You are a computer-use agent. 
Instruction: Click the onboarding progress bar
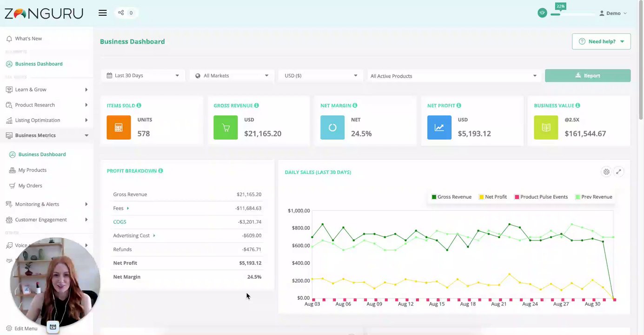[572, 14]
